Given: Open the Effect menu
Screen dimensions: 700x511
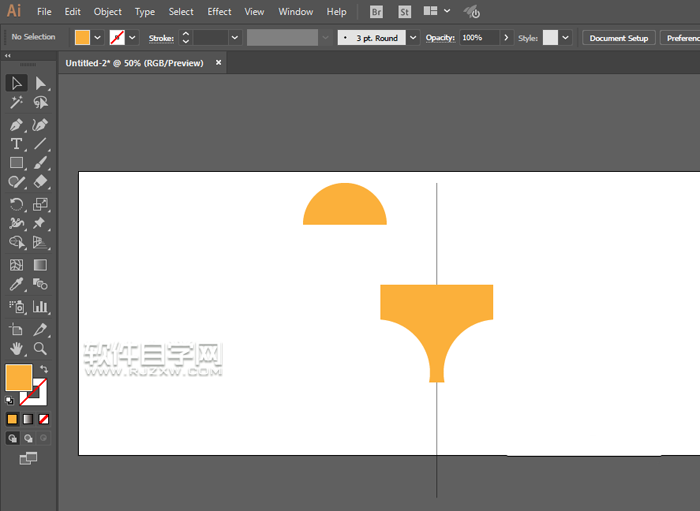Looking at the screenshot, I should click(219, 12).
